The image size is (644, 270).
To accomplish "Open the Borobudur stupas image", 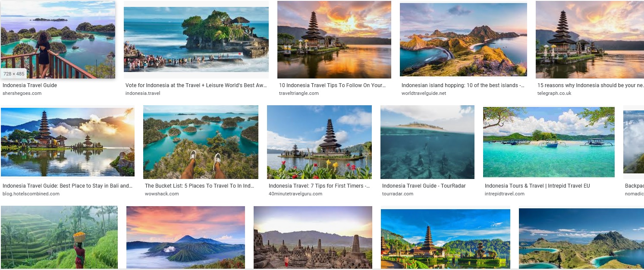I will (x=313, y=237).
